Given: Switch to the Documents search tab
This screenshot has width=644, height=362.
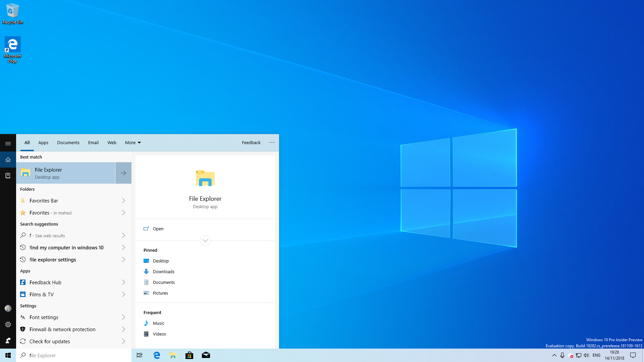Looking at the screenshot, I should 68,142.
